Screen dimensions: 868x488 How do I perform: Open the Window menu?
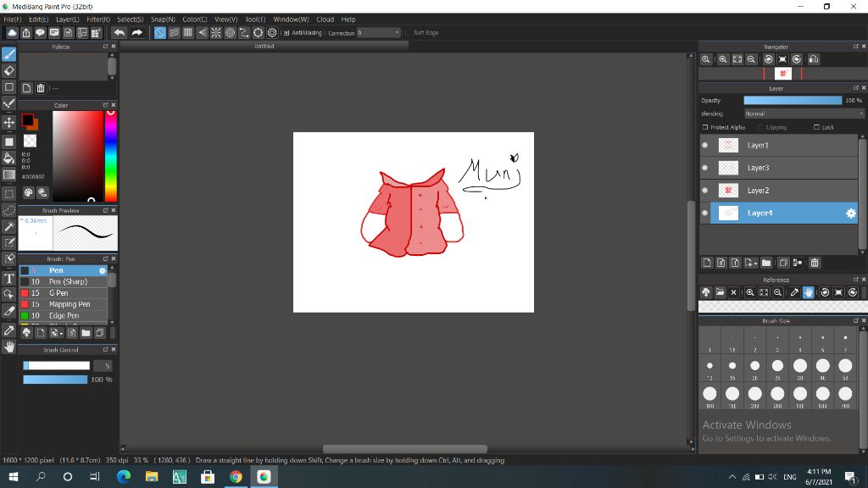pyautogui.click(x=291, y=19)
